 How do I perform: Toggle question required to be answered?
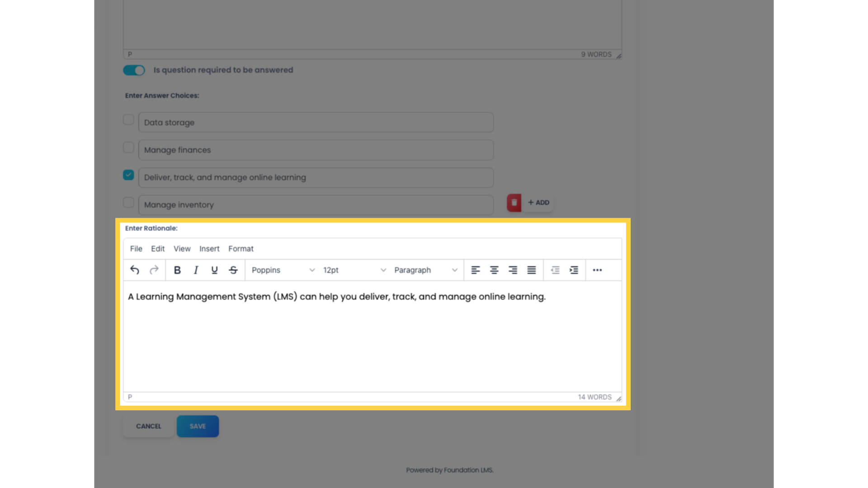[134, 70]
